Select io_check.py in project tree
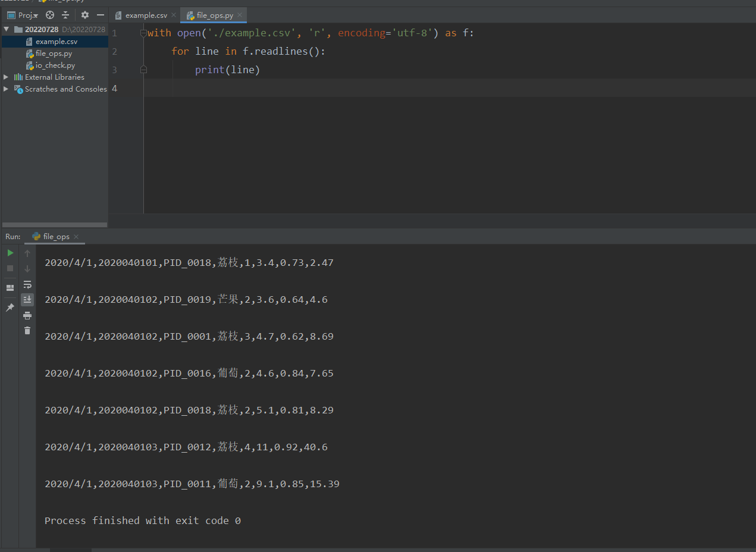The width and height of the screenshot is (756, 552). tap(55, 65)
